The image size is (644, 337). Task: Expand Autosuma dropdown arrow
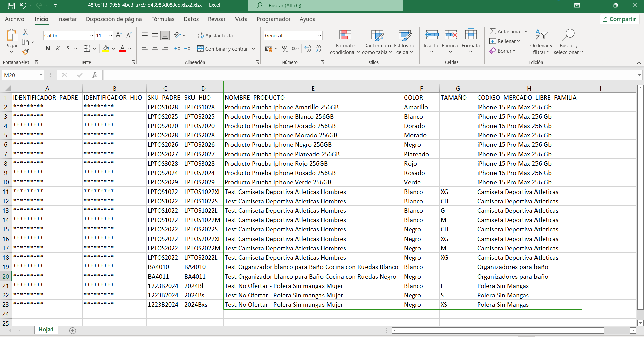coord(526,31)
